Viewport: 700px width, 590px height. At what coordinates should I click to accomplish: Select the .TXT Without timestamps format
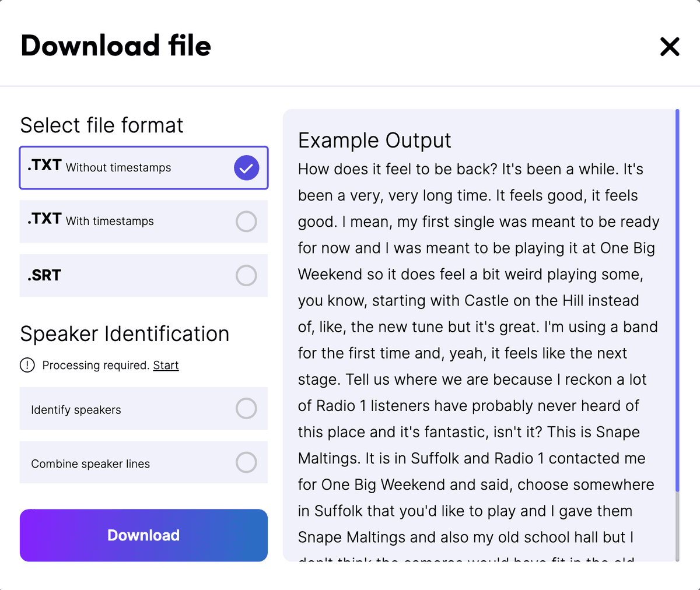click(x=143, y=168)
